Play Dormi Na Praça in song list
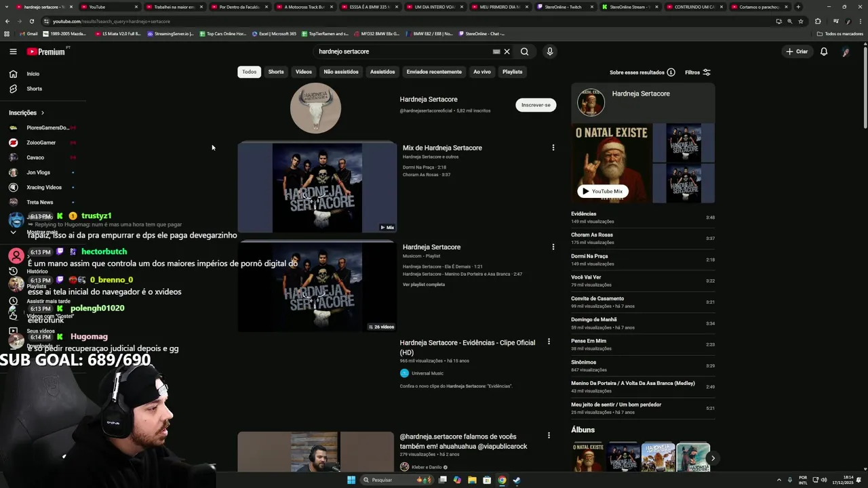868x488 pixels. pos(642,260)
